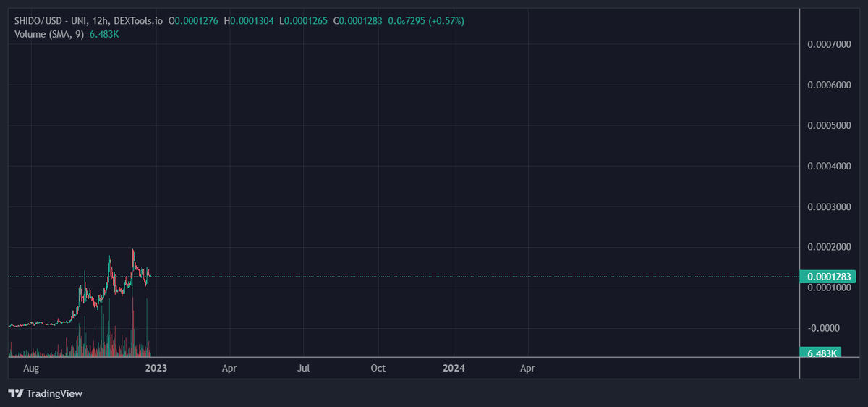Click the Jul label on time axis
This screenshot has height=407, width=868.
pos(304,368)
